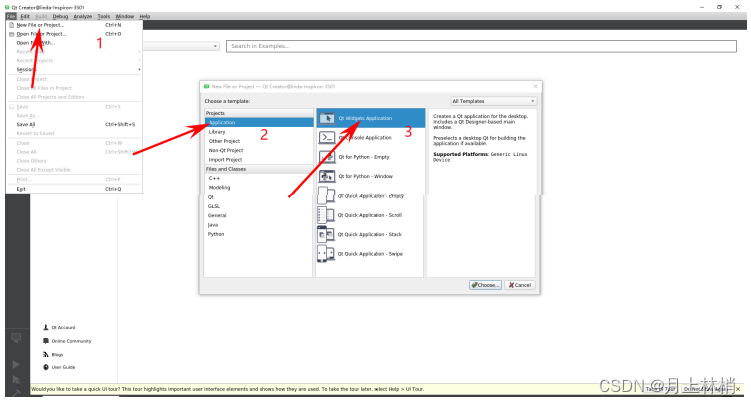Select Python under Files and Classes

(x=259, y=234)
